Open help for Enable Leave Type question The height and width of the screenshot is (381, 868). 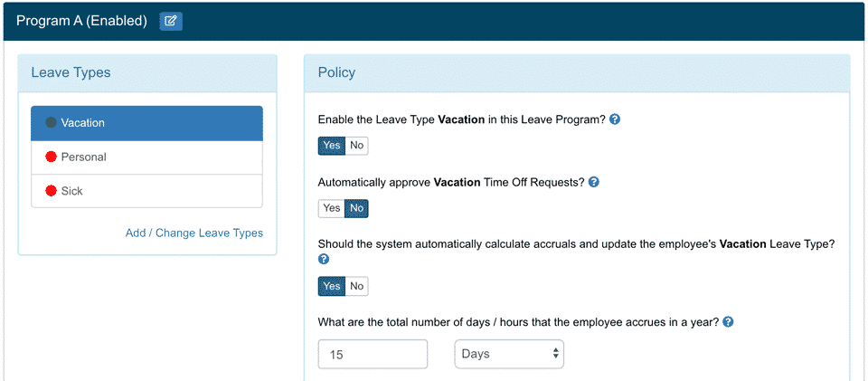tap(615, 119)
